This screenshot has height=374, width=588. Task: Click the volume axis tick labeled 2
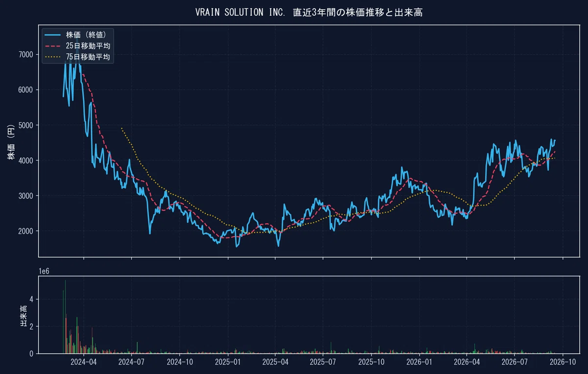[31, 326]
